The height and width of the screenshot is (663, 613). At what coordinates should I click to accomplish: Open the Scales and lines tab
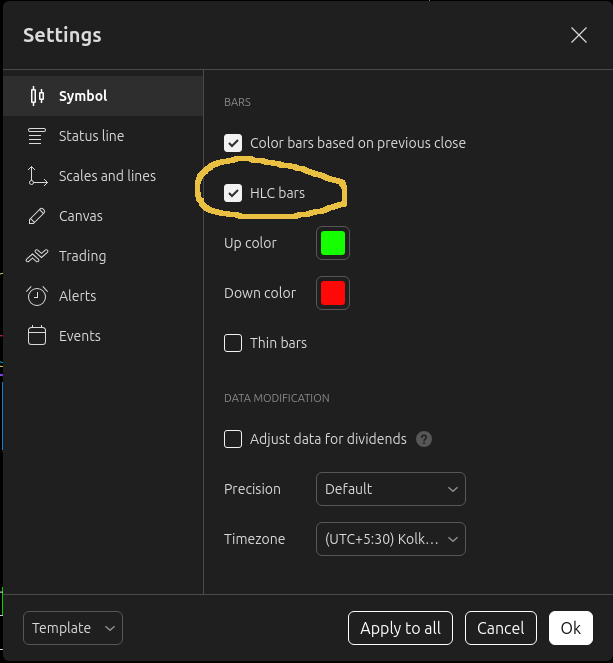pos(103,176)
